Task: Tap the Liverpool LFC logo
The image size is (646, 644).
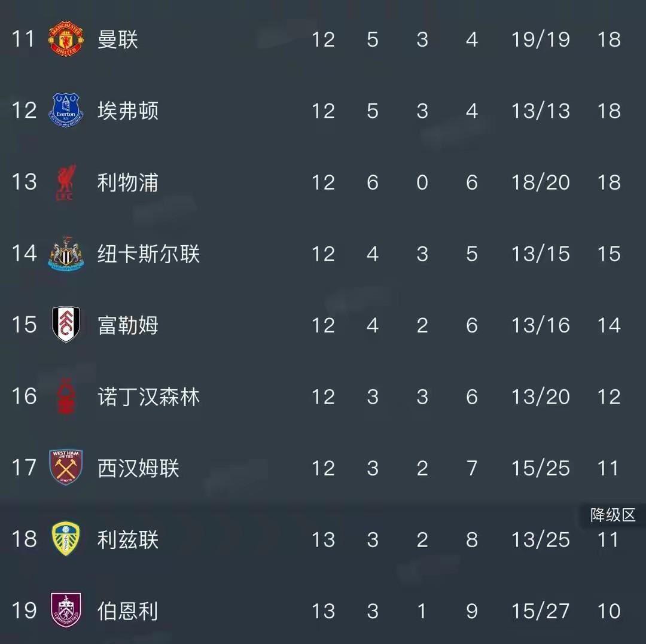Action: [66, 182]
